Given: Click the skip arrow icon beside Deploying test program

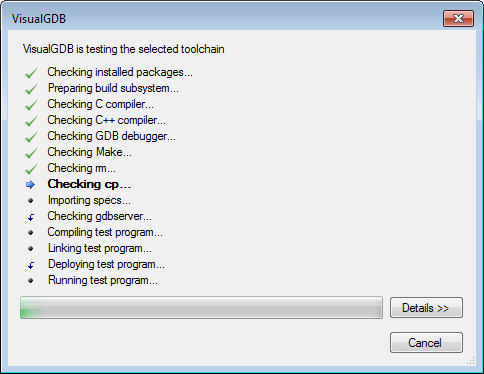Looking at the screenshot, I should (x=31, y=265).
